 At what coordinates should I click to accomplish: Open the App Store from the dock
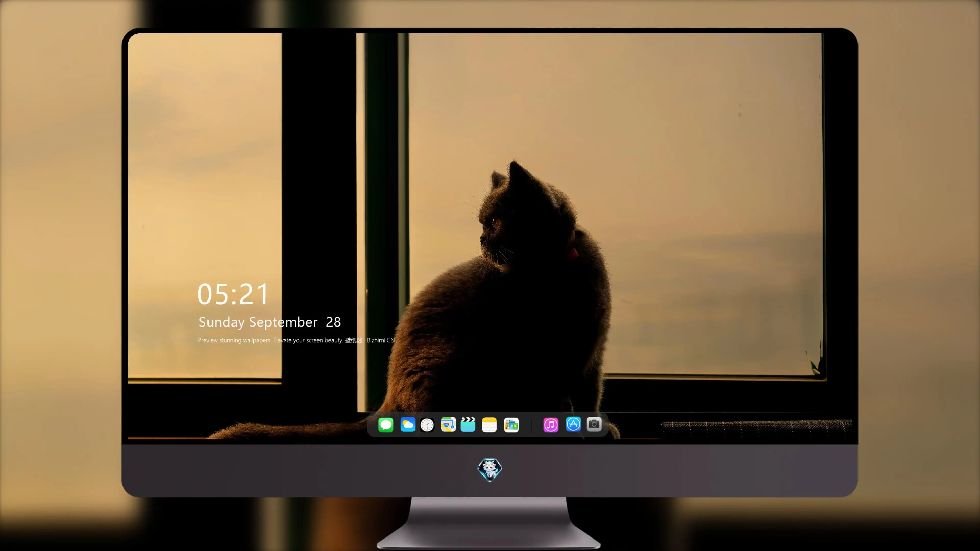573,424
